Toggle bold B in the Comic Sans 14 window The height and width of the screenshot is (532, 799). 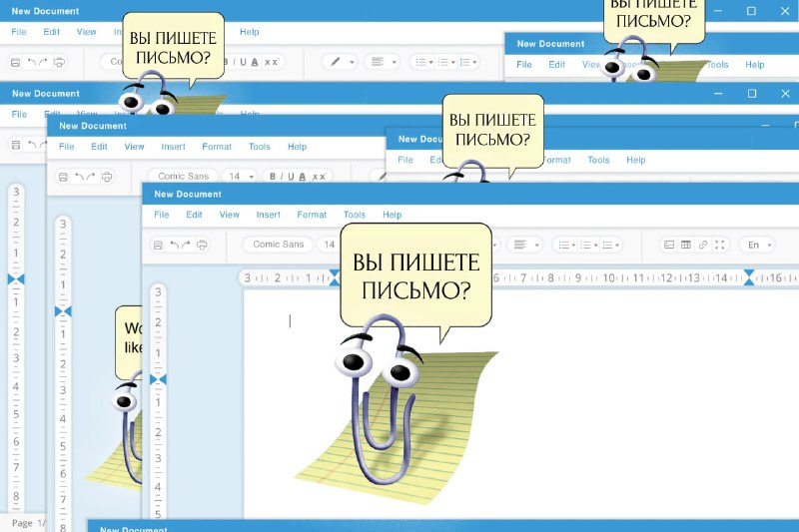click(x=273, y=177)
